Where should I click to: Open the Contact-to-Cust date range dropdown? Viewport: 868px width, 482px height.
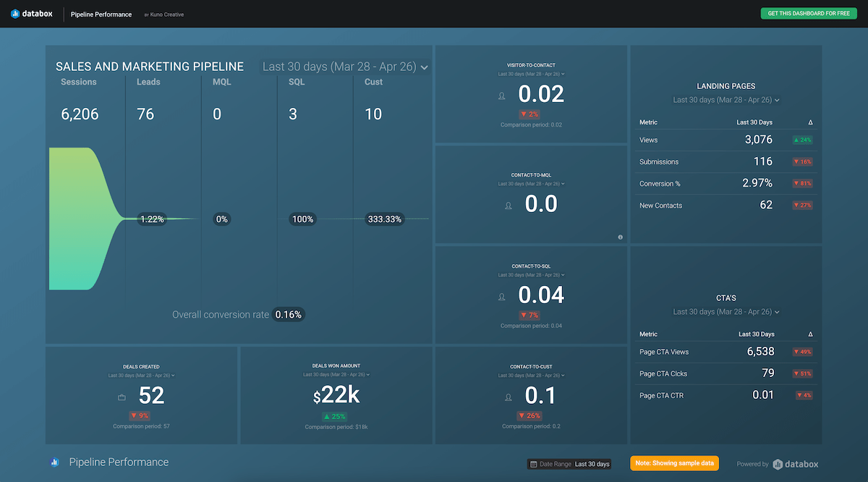(531, 375)
